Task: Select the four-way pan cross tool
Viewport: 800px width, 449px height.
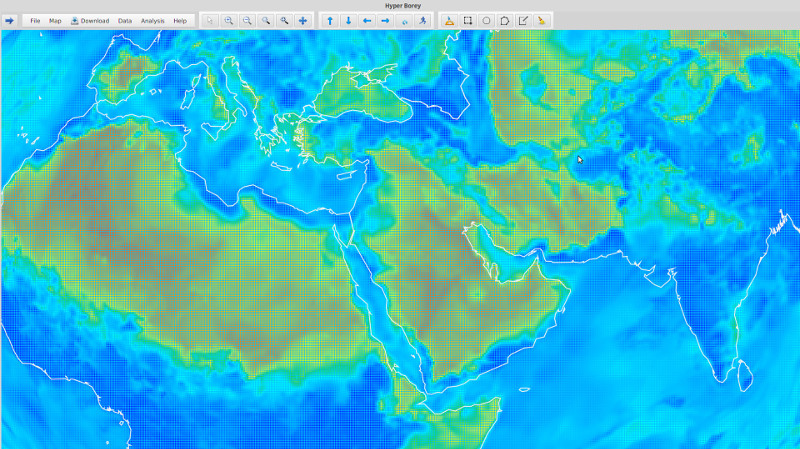Action: pyautogui.click(x=303, y=21)
